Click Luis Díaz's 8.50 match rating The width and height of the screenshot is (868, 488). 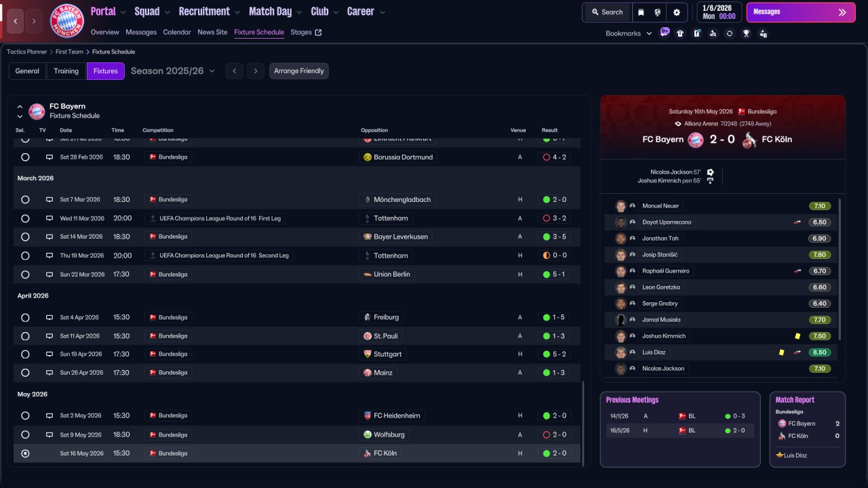point(820,352)
